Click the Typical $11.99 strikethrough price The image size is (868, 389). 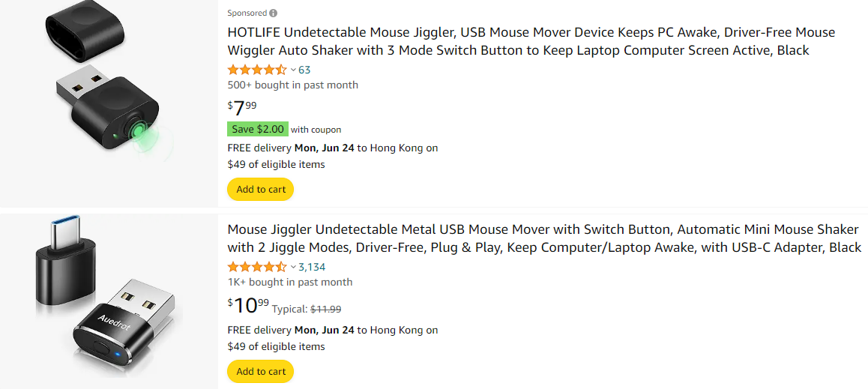coord(325,309)
